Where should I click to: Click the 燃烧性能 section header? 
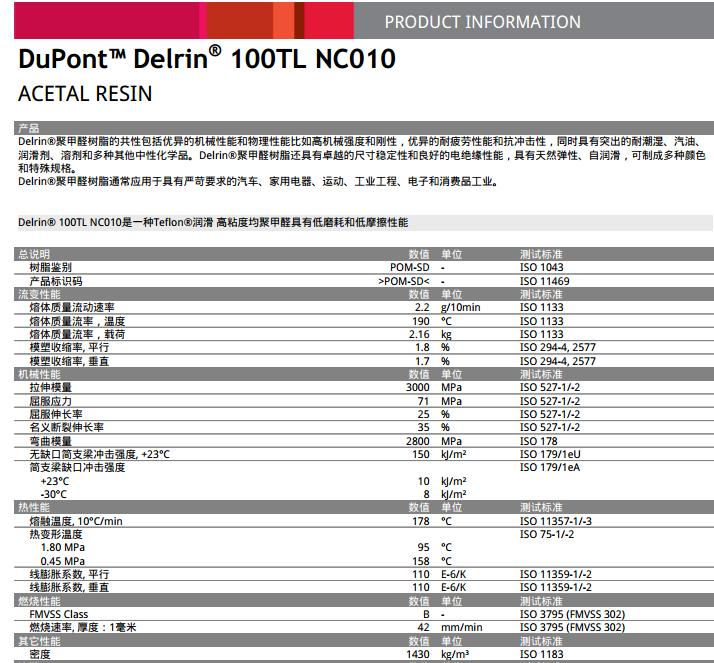click(39, 601)
